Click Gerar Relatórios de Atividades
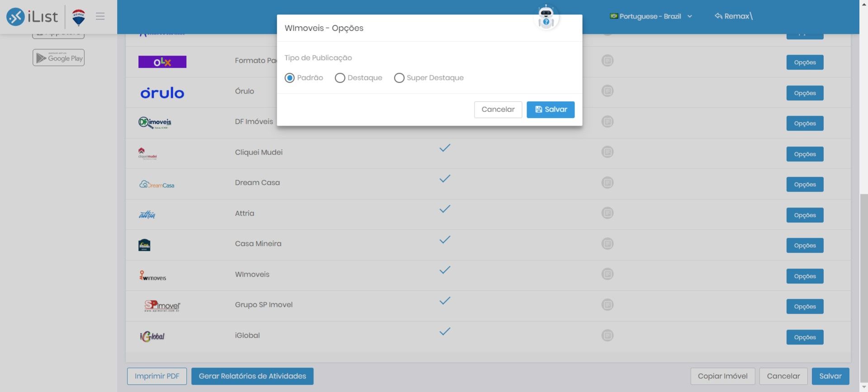Viewport: 868px width, 392px height. [x=252, y=376]
